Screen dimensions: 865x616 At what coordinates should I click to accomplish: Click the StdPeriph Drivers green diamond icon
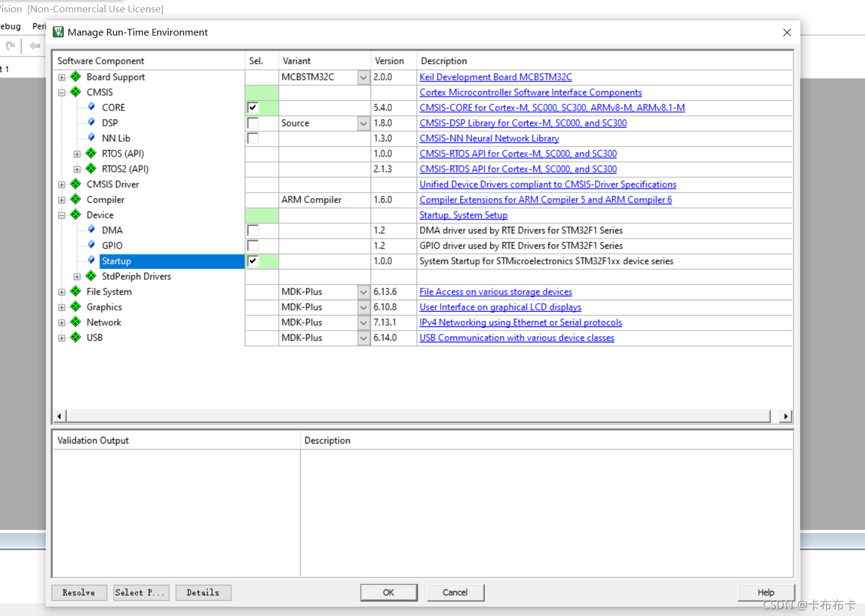click(x=91, y=275)
